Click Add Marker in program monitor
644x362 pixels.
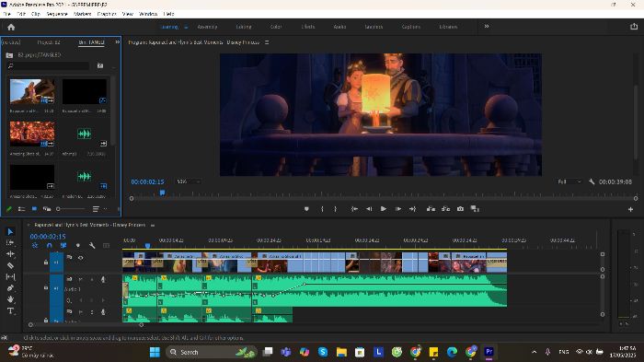(x=306, y=209)
